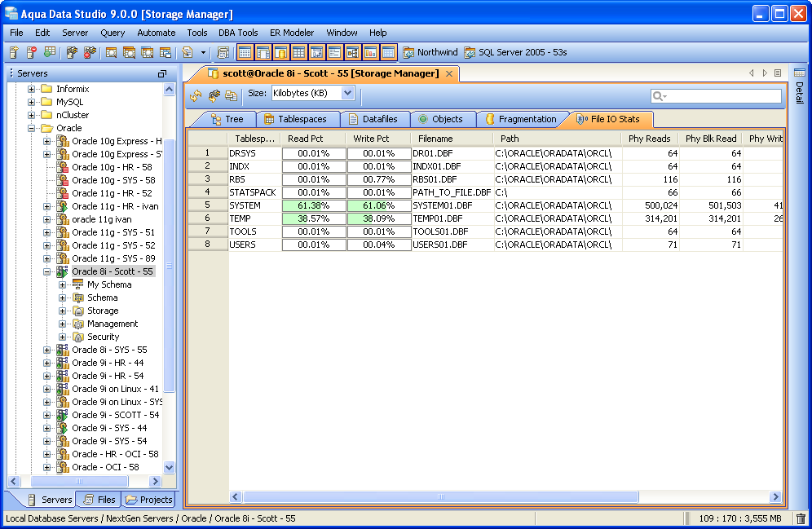Expand Oracle 9i on Linux - 41 node
The width and height of the screenshot is (812, 529).
coord(46,389)
